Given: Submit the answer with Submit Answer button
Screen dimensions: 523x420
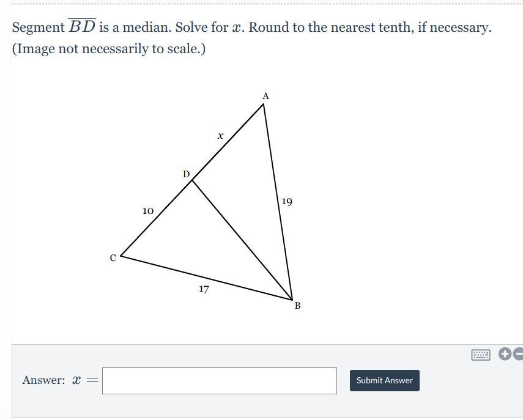Looking at the screenshot, I should tap(385, 380).
